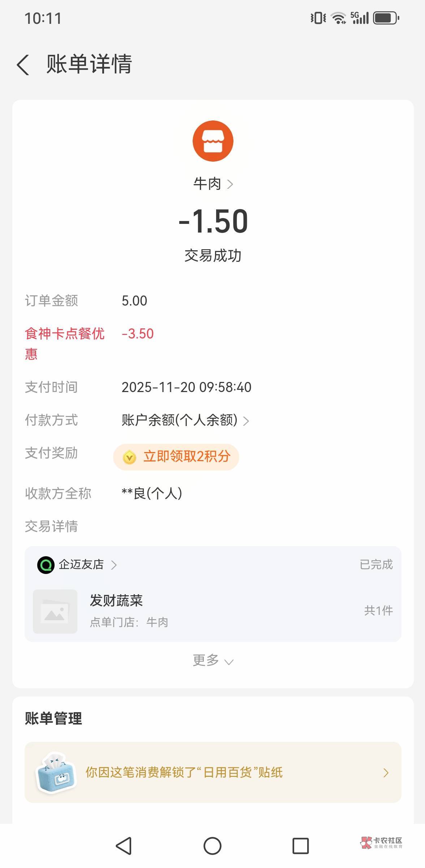Expand the 更多 section
This screenshot has height=868, width=425.
tap(213, 661)
